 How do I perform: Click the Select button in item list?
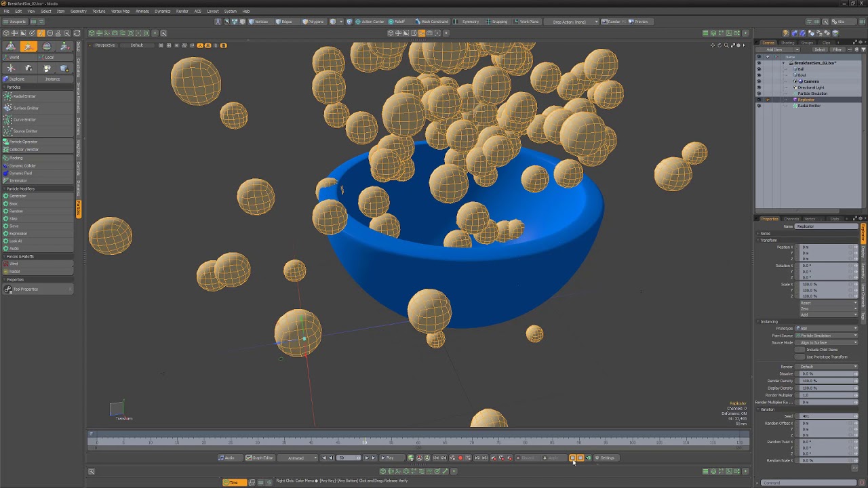pos(820,49)
